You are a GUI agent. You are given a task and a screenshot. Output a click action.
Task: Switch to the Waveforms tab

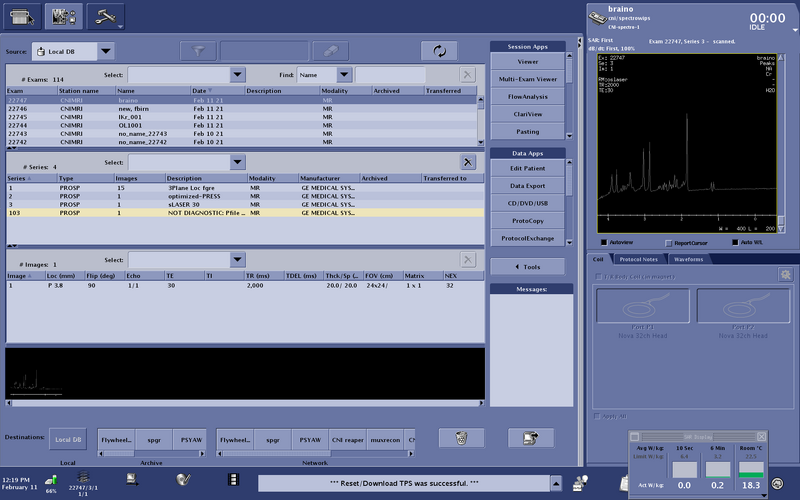pos(688,259)
